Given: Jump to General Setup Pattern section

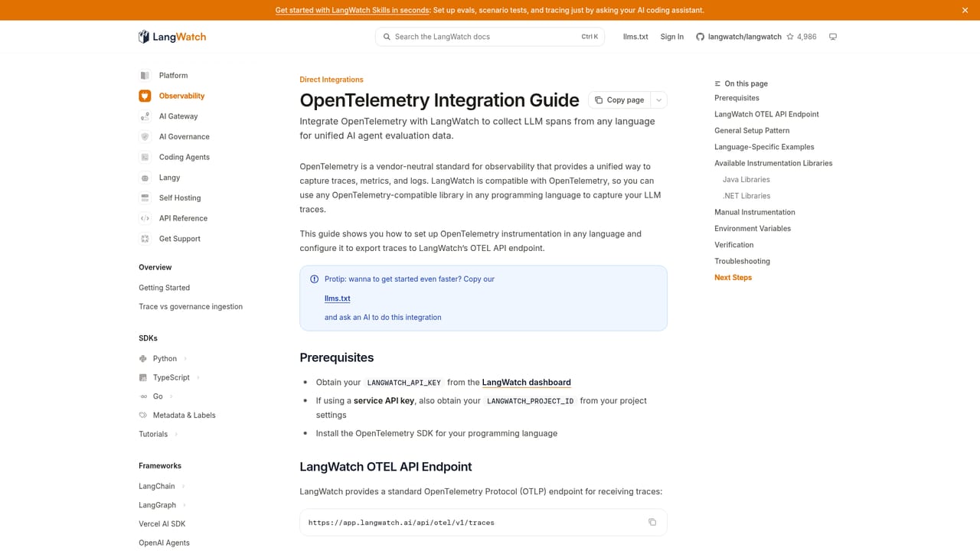Looking at the screenshot, I should [752, 131].
